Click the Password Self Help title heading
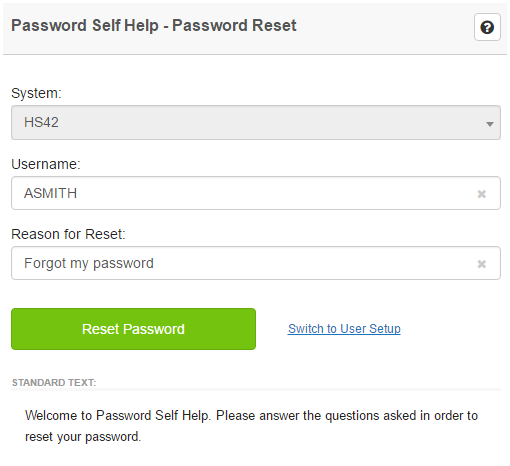The height and width of the screenshot is (466, 510). coord(154,26)
